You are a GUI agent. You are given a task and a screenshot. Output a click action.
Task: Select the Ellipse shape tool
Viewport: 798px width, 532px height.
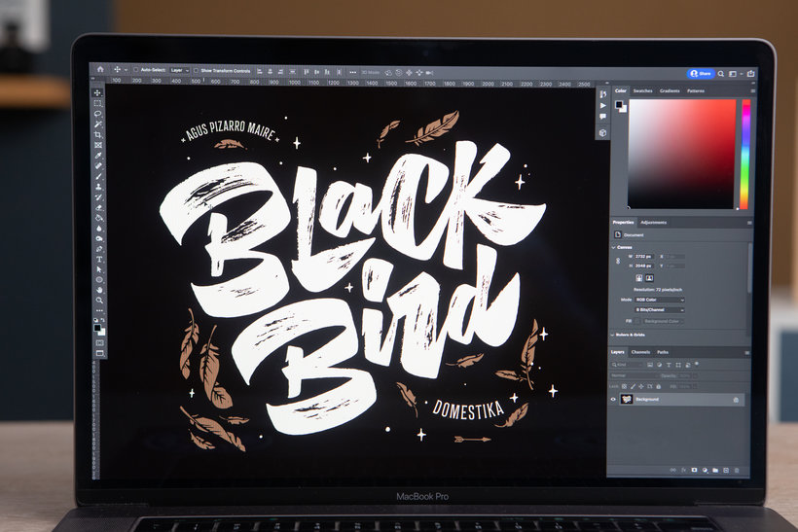point(99,280)
